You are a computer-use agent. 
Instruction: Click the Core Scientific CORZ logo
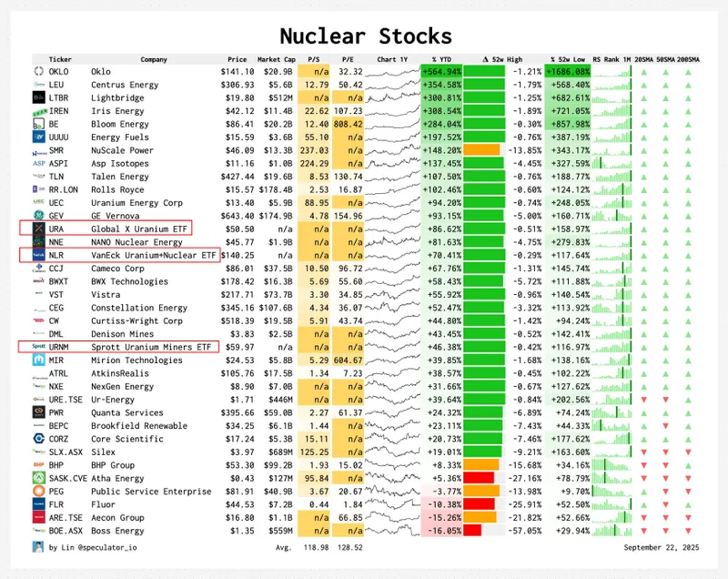point(38,439)
